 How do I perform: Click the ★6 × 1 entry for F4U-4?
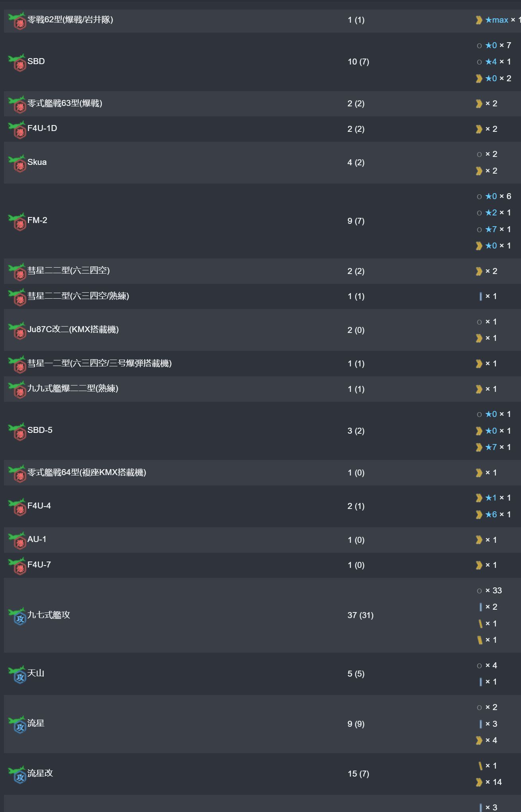pos(498,515)
